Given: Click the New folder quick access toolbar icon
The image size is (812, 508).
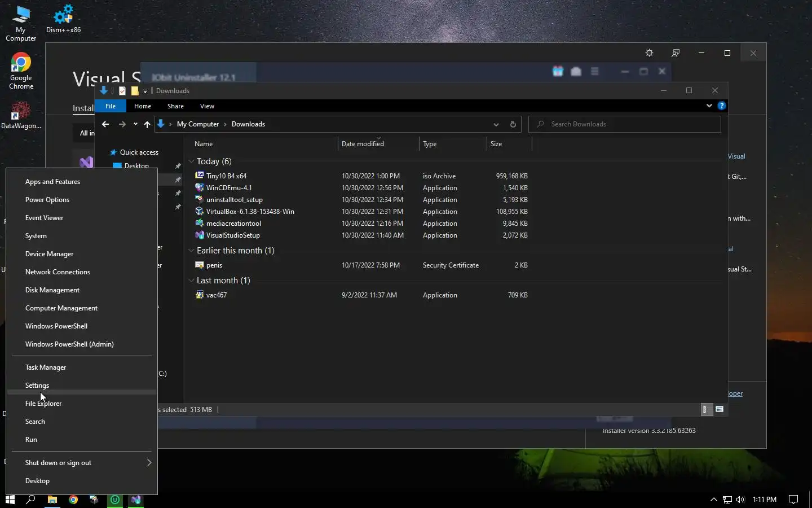Looking at the screenshot, I should [x=135, y=91].
